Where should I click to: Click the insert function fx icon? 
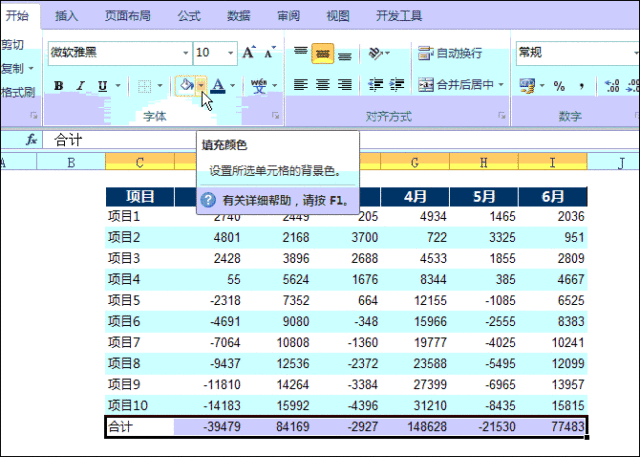click(31, 140)
